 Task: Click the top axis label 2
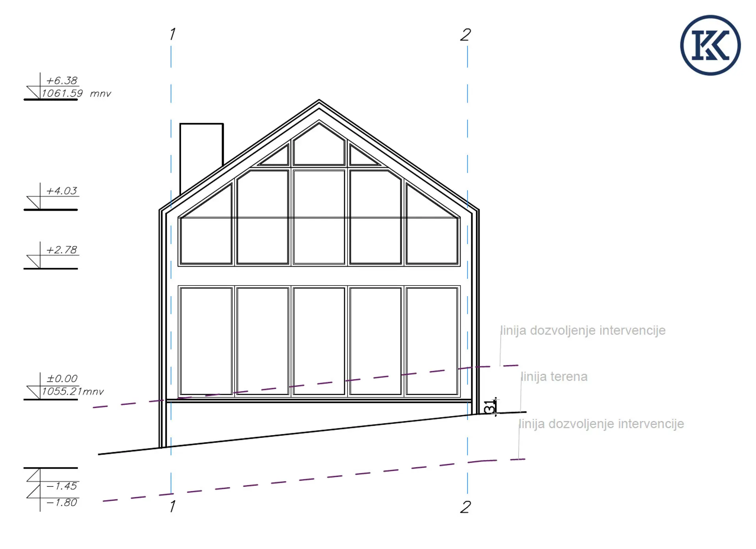(465, 35)
